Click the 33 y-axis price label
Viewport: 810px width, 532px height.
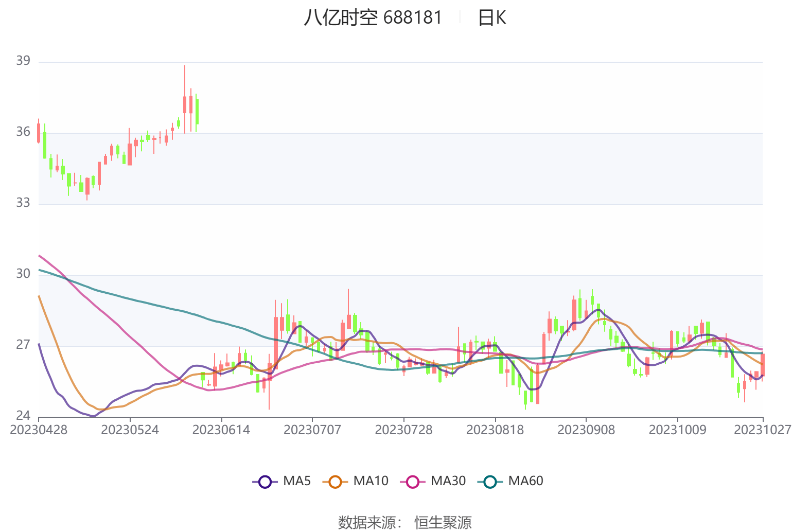pyautogui.click(x=23, y=203)
